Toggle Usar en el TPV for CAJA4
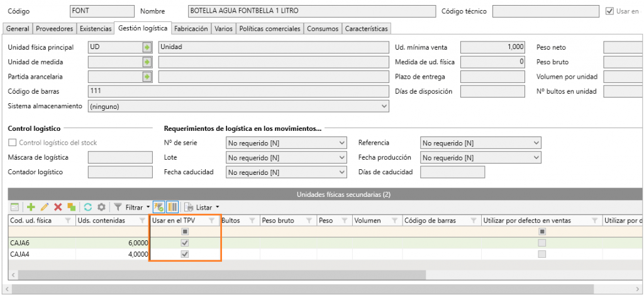 (x=185, y=254)
